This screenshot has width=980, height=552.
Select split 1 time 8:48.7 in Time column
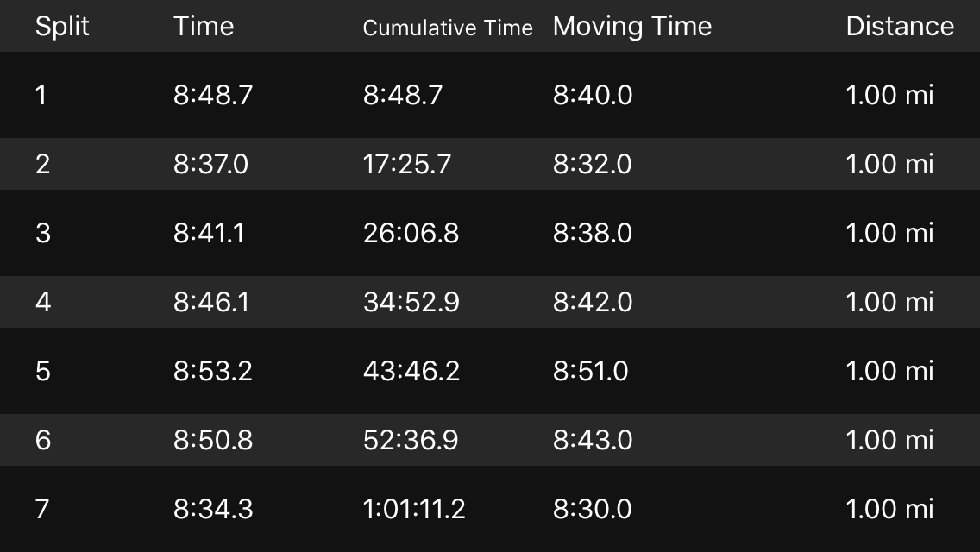pos(213,95)
